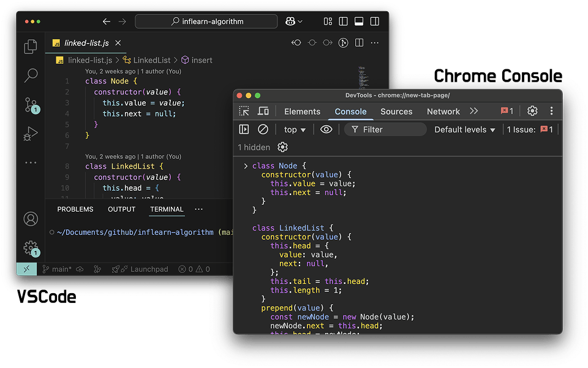Go to next change in editor toolbar
Screen dimensions: 588x368
click(328, 43)
